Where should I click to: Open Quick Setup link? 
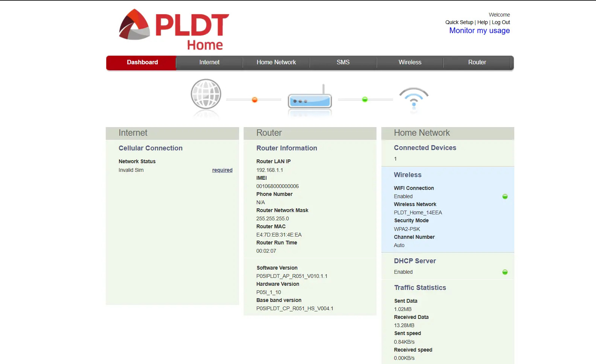click(459, 22)
